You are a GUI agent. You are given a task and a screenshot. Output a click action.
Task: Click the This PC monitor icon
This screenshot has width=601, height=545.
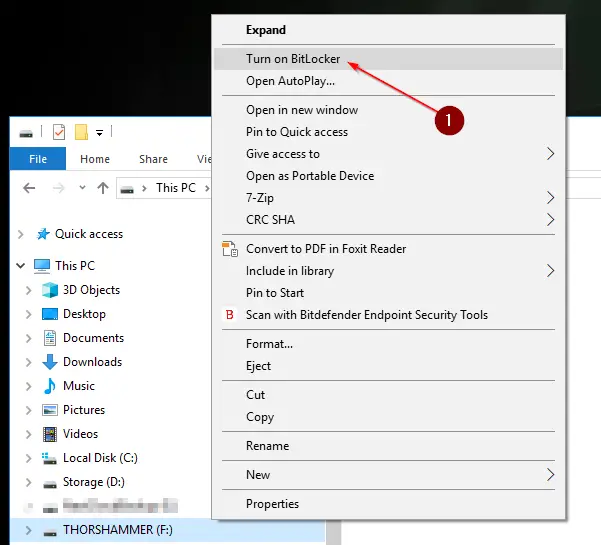[42, 266]
